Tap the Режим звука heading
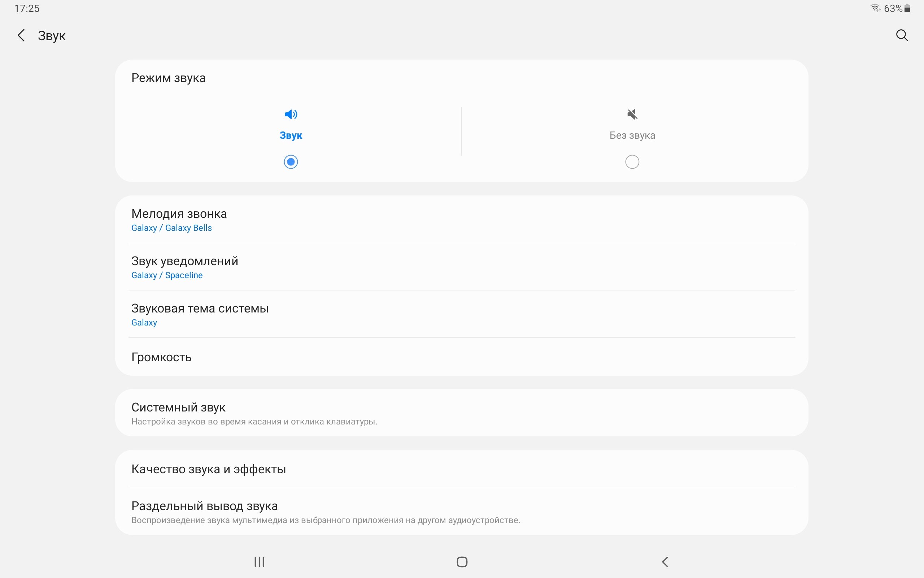Screen dimensions: 924x578 tap(169, 78)
